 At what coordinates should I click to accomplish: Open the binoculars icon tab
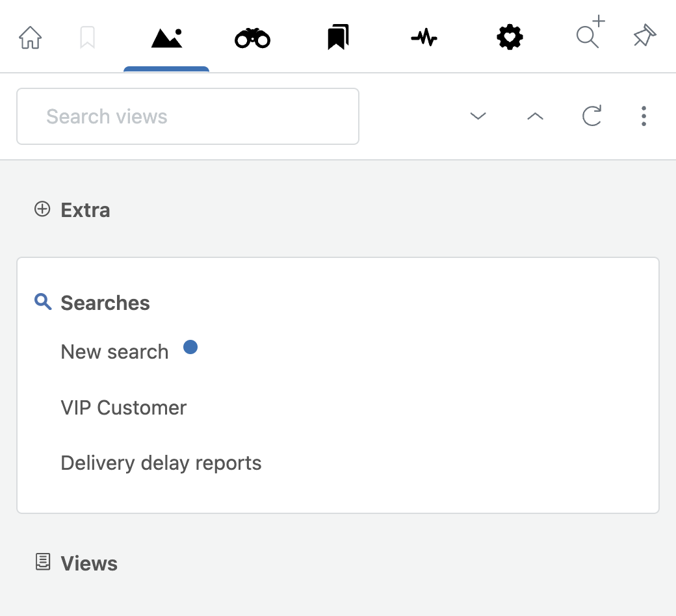tap(252, 38)
